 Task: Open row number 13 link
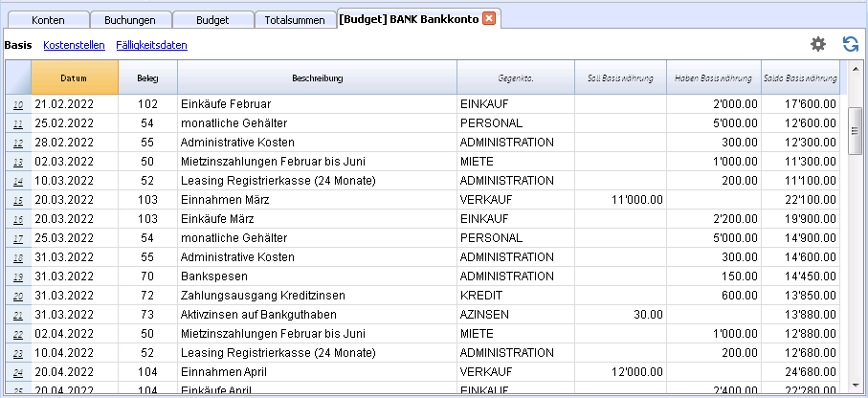pos(18,162)
